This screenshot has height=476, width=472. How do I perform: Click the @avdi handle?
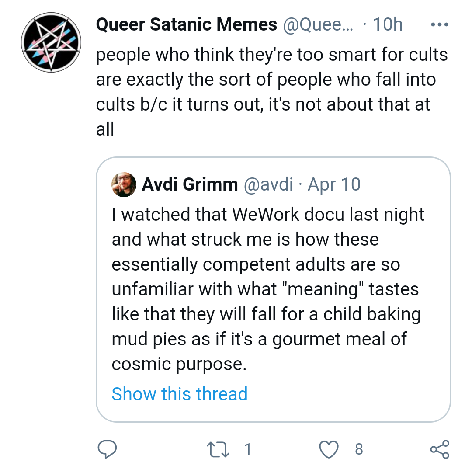[x=268, y=184]
